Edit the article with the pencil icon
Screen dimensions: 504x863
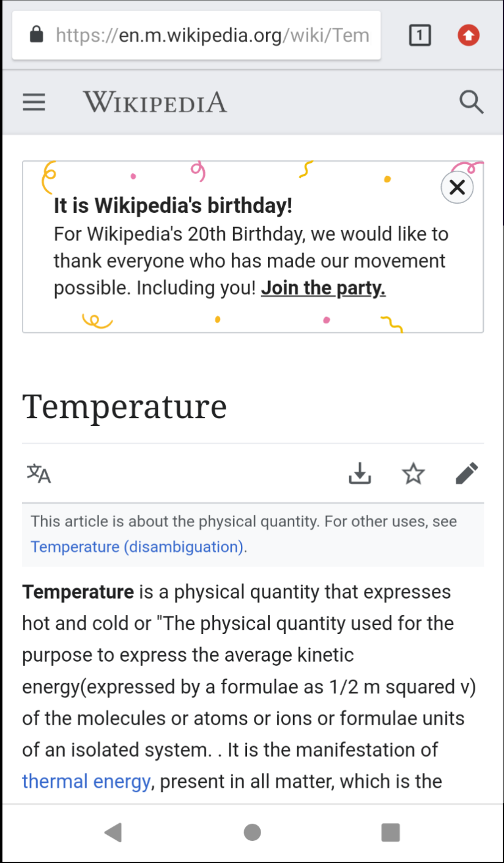click(x=467, y=473)
